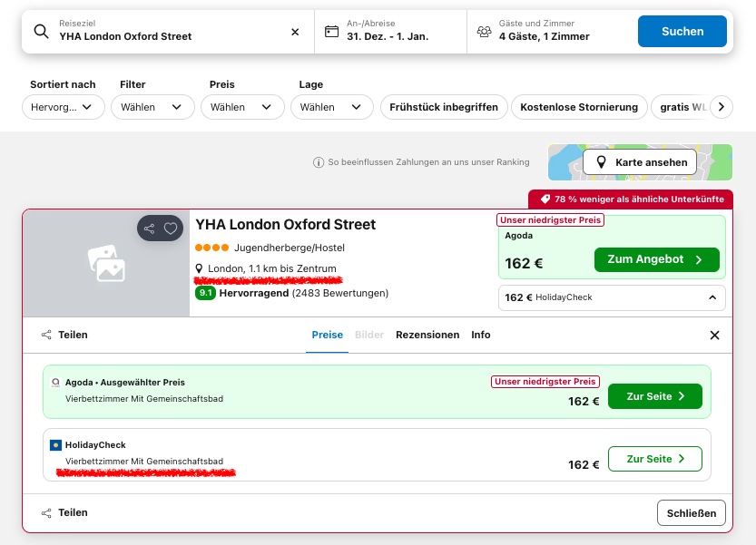
Task: Close the details panel with the X icon
Action: (x=714, y=335)
